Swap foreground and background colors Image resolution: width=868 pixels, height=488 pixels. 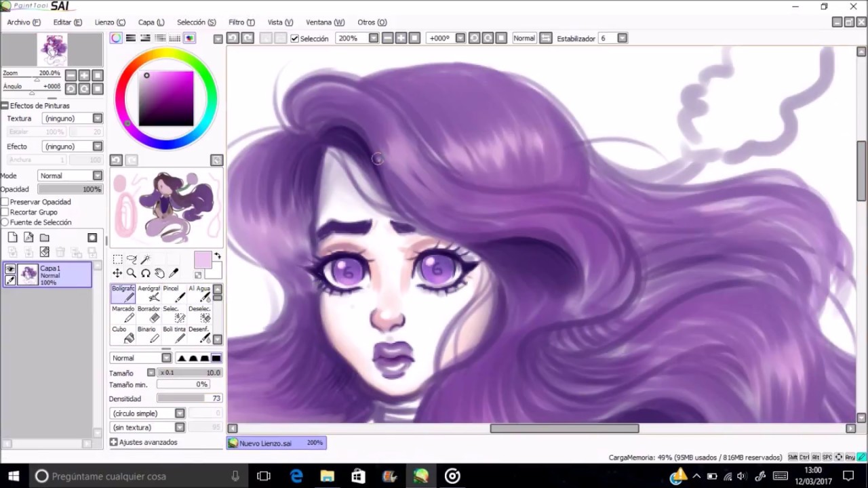pyautogui.click(x=217, y=256)
